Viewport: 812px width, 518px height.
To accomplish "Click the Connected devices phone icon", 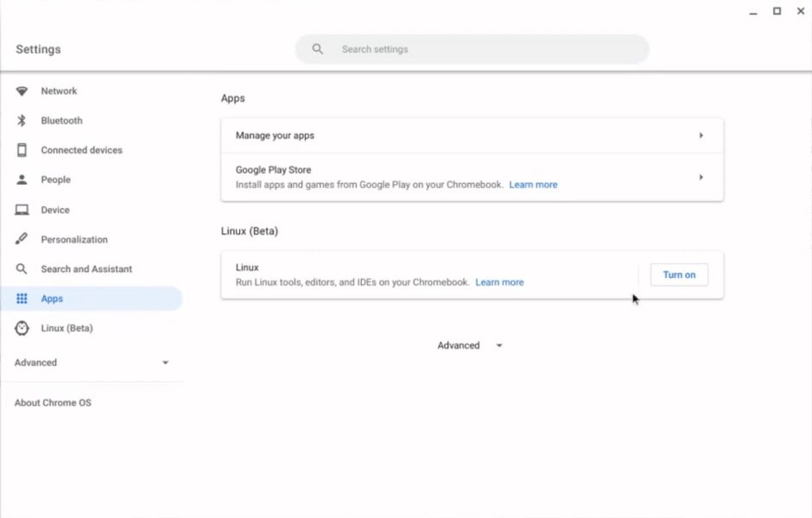I will click(x=22, y=150).
